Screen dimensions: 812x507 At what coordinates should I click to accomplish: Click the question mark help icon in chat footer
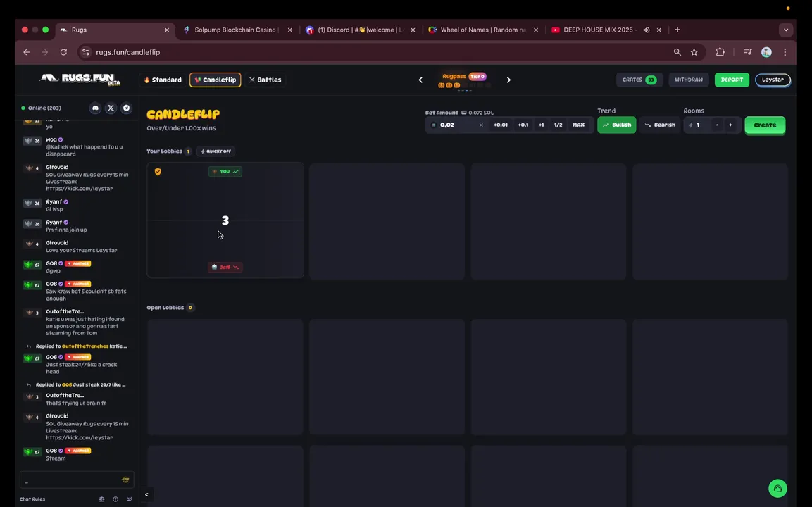pyautogui.click(x=115, y=499)
